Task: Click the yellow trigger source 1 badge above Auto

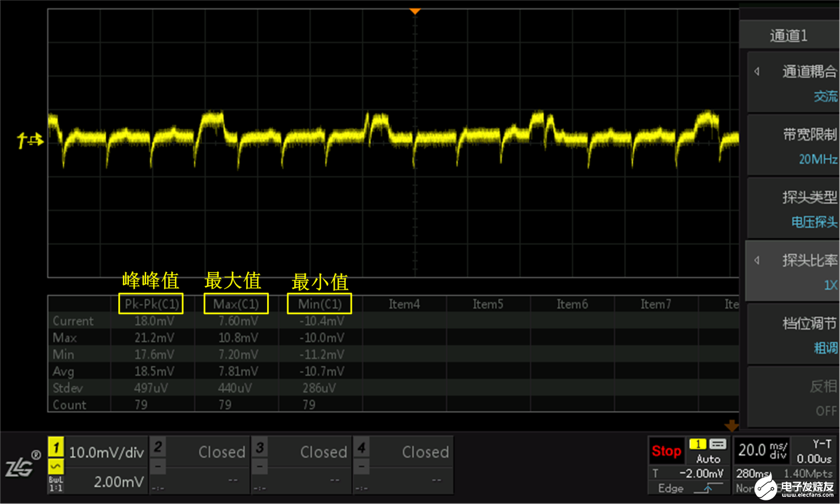Action: pos(698,444)
